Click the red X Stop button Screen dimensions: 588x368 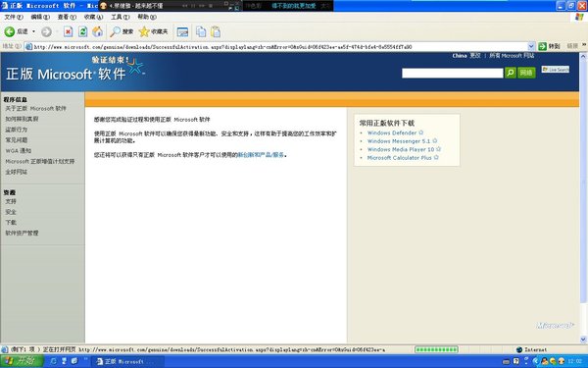click(68, 32)
